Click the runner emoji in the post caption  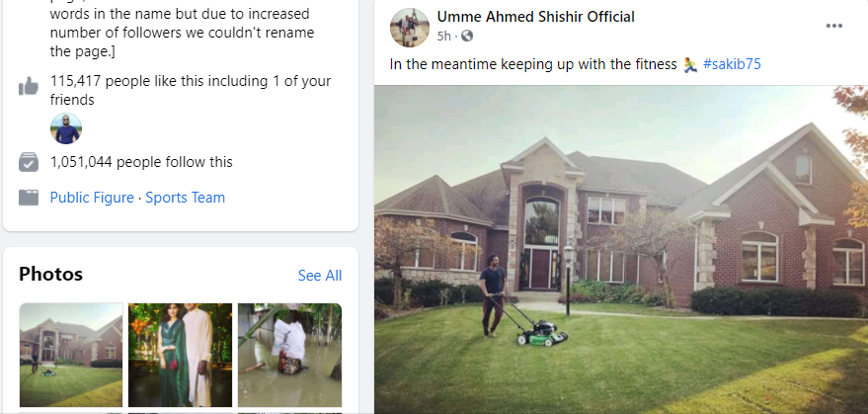(690, 64)
